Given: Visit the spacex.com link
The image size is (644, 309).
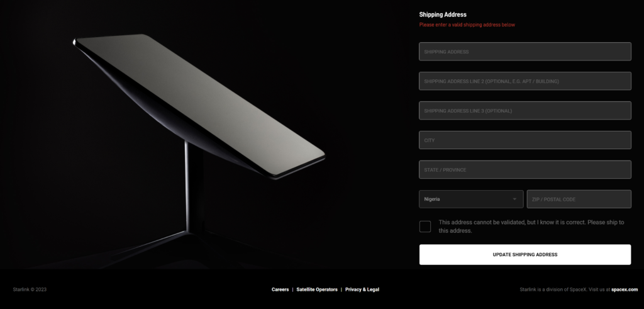Looking at the screenshot, I should [x=625, y=289].
